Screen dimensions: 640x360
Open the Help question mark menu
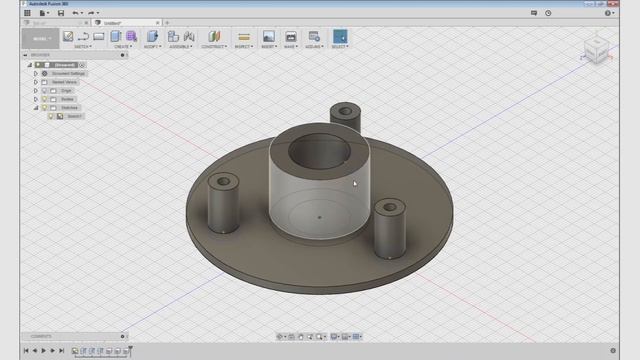coord(609,13)
